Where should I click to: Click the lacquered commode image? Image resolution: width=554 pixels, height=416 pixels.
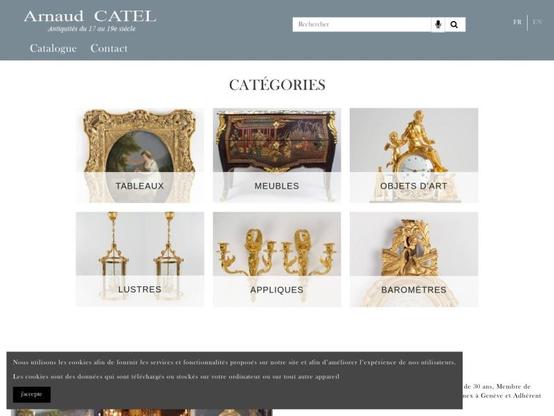coord(277,141)
